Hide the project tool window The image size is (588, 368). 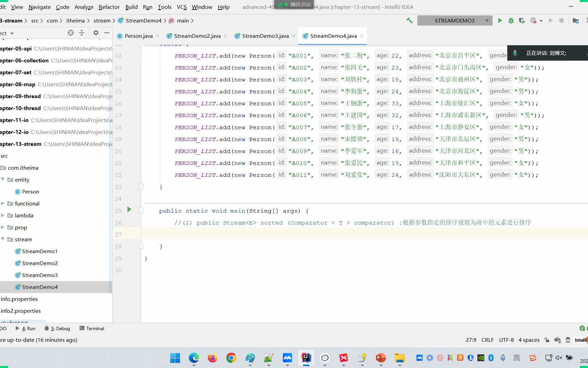coord(107,33)
